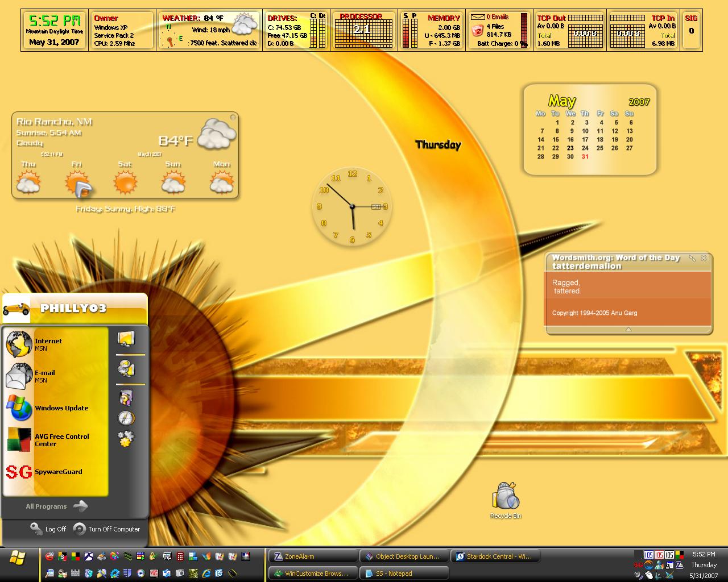Expand the All Programs arrow
Image resolution: width=728 pixels, height=582 pixels.
[x=81, y=506]
